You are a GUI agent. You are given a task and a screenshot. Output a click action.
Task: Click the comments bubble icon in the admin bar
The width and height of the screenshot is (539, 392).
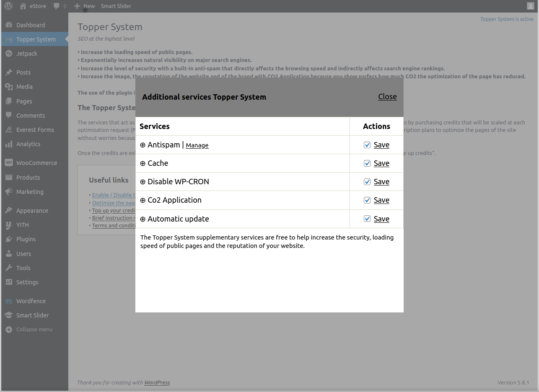pos(56,6)
